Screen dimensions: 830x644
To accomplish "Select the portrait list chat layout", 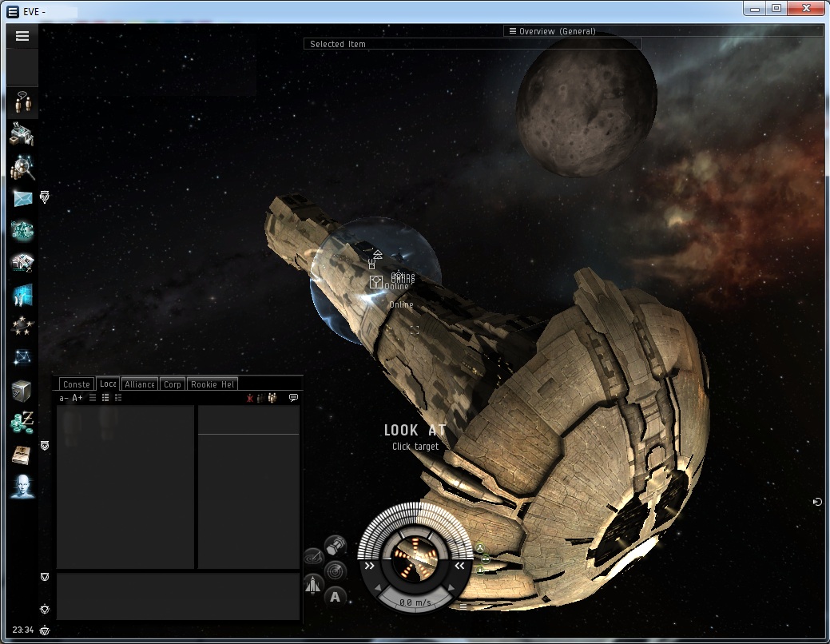I will tap(118, 398).
